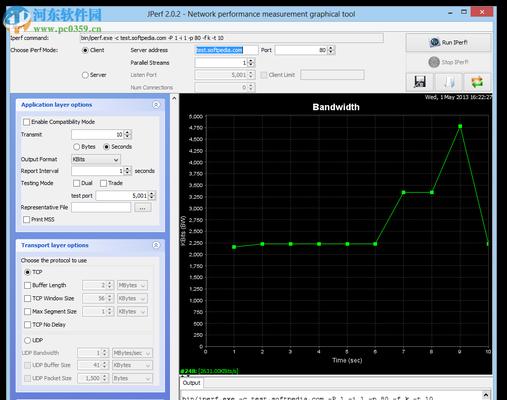Select the Server mode radio button
The width and height of the screenshot is (507, 400).
pyautogui.click(x=85, y=75)
